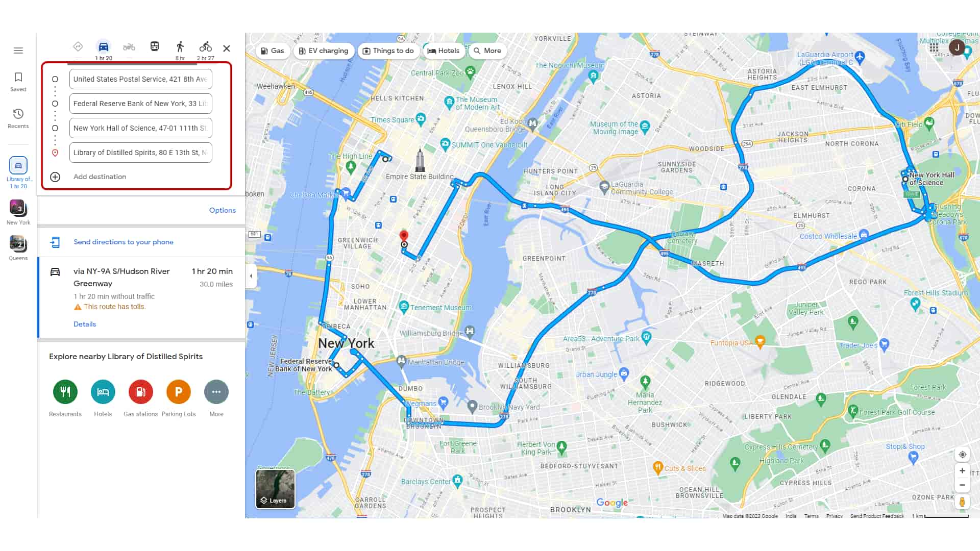980x551 pixels.
Task: Click the Details link for route
Action: (84, 323)
